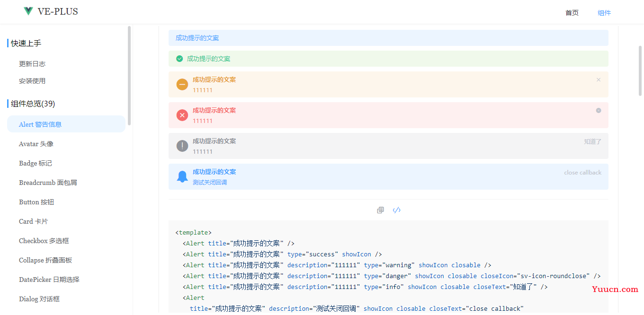Click the green success check icon
The height and width of the screenshot is (315, 644).
(179, 59)
